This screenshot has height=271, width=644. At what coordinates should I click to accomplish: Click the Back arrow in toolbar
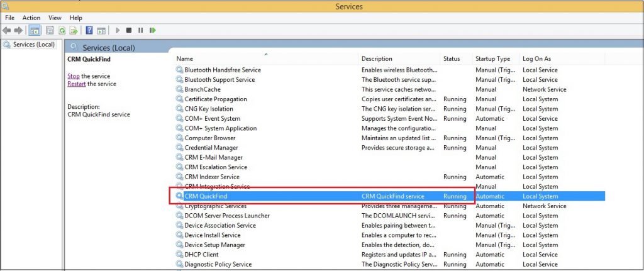pos(7,30)
